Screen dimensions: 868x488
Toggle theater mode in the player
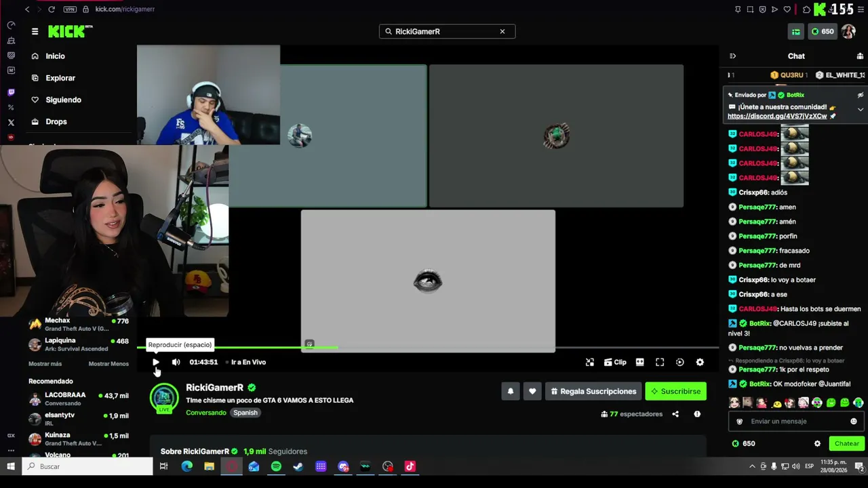pos(639,362)
